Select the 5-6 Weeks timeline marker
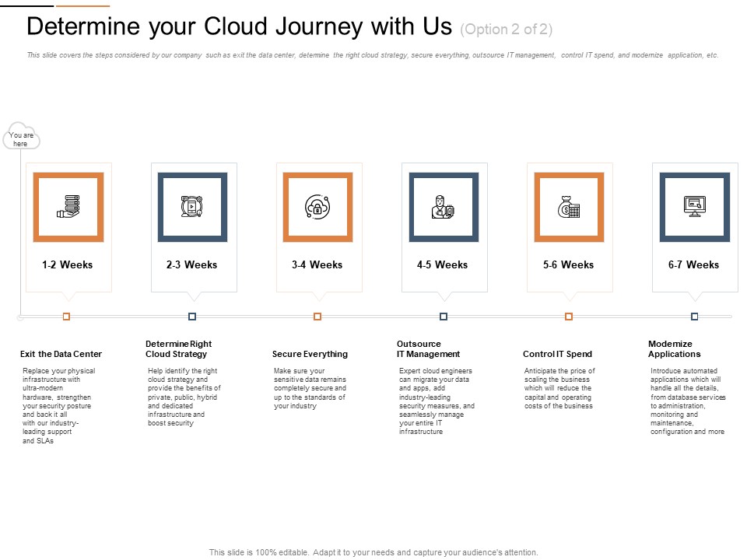 (568, 317)
